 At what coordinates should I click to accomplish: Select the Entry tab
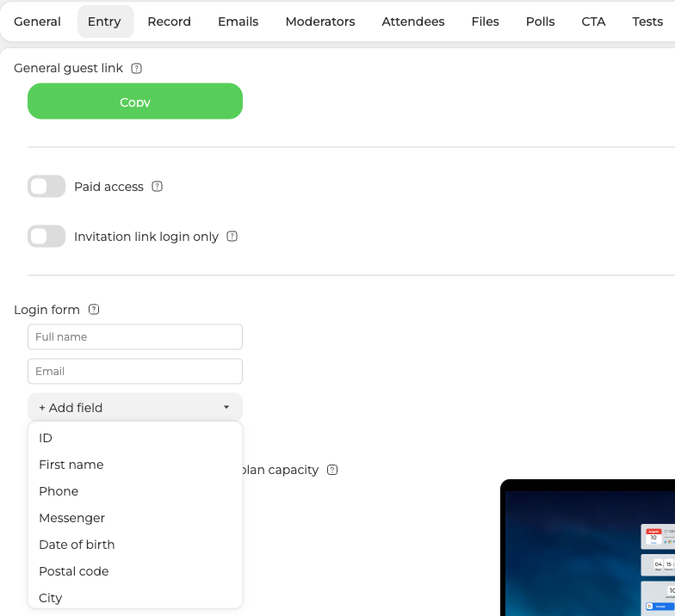(x=105, y=22)
